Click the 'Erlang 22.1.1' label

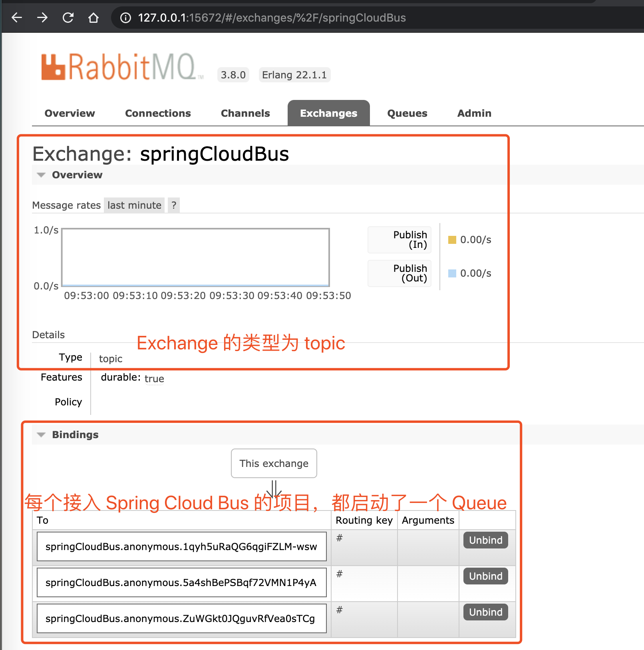pos(294,75)
